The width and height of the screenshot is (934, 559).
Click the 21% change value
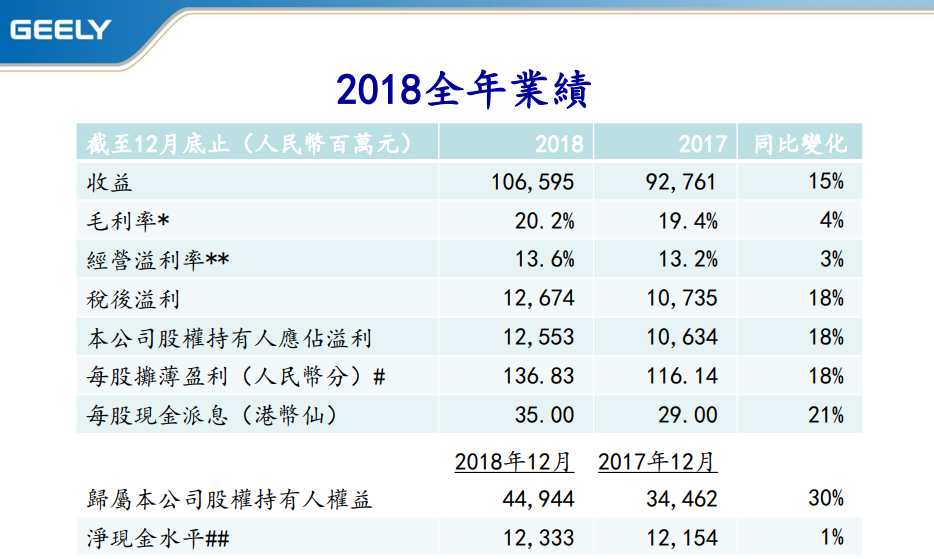click(x=826, y=415)
